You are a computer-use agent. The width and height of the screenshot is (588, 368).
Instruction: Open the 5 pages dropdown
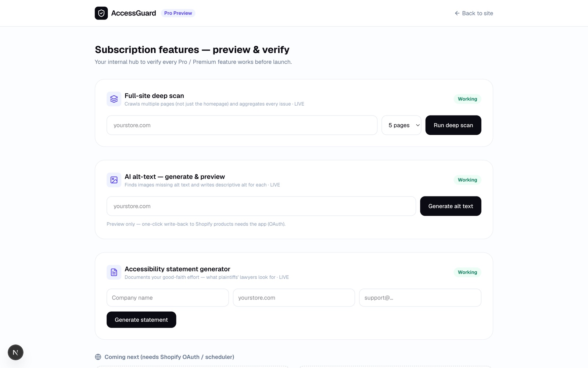[401, 125]
